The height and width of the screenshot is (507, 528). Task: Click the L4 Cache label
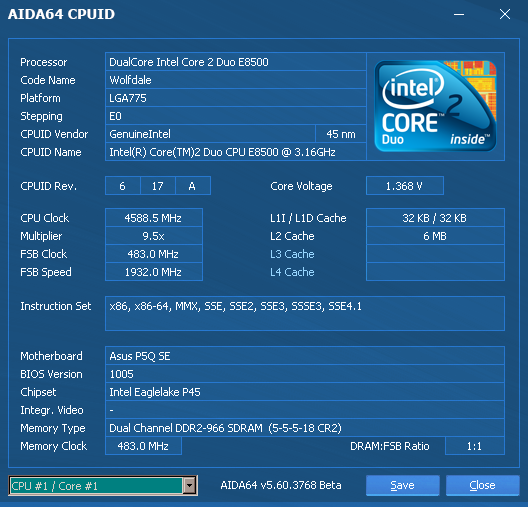click(292, 272)
